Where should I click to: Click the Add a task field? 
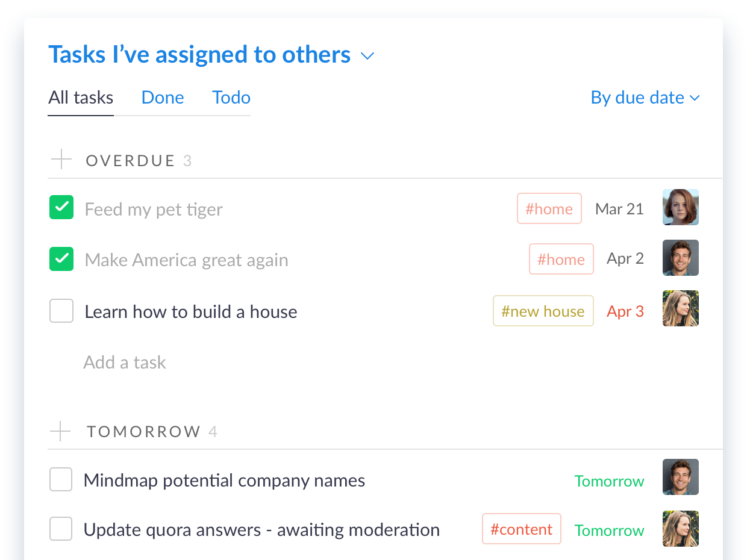click(125, 362)
